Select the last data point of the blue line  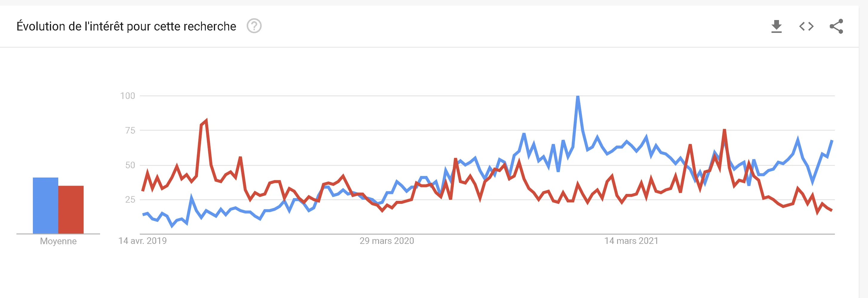click(832, 140)
